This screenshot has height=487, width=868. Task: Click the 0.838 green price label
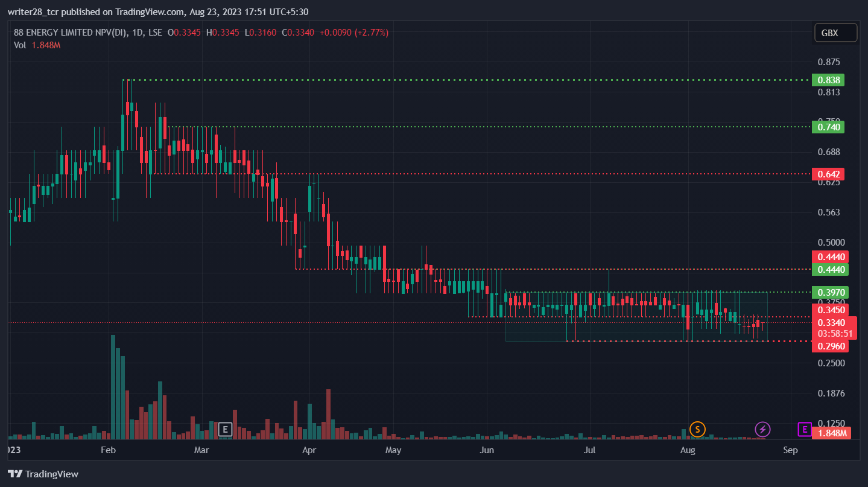828,80
